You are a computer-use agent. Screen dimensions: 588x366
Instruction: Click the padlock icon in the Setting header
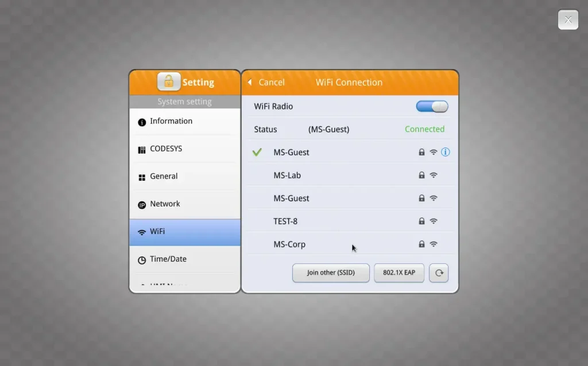[169, 81]
